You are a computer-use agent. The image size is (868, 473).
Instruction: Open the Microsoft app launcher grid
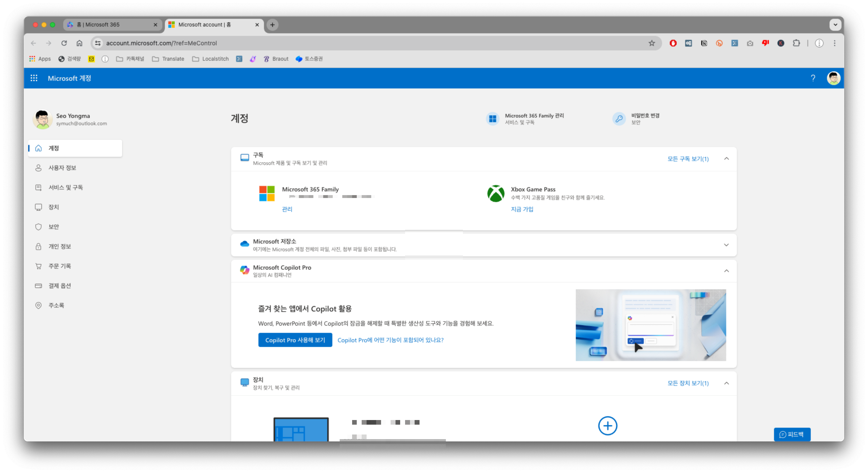[34, 78]
